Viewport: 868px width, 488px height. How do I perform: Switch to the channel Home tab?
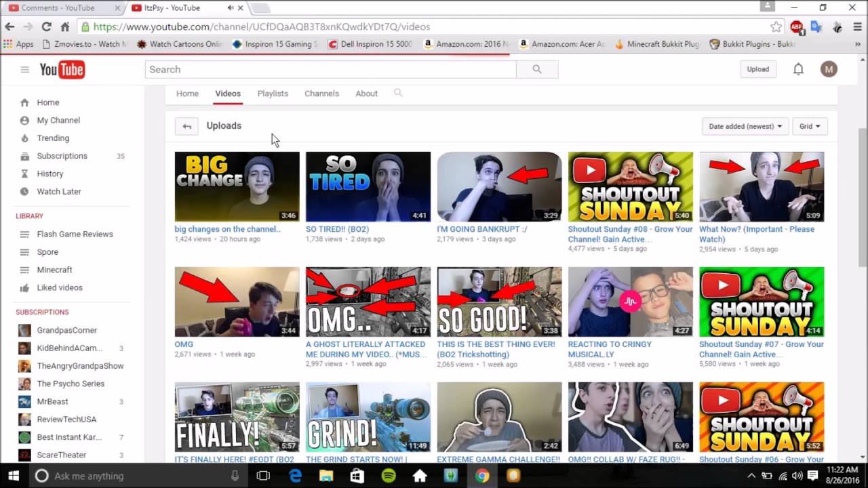[x=187, y=94]
